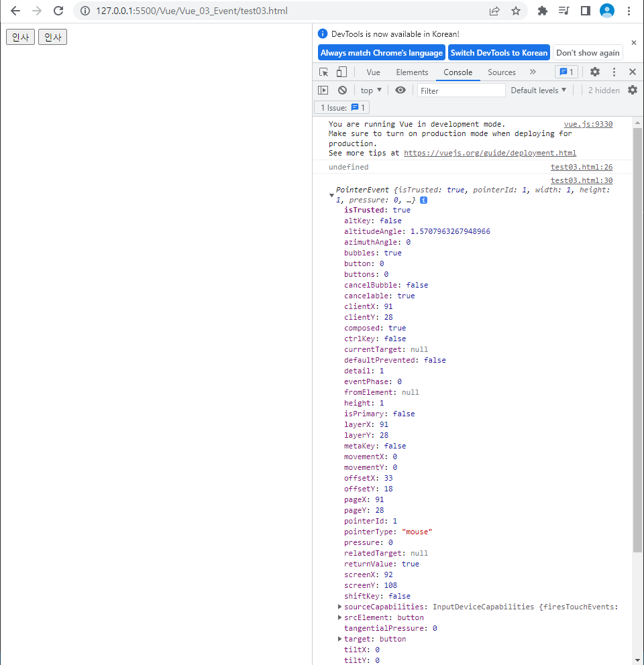Switch to the Elements tab
The width and height of the screenshot is (644, 665).
[x=412, y=72]
